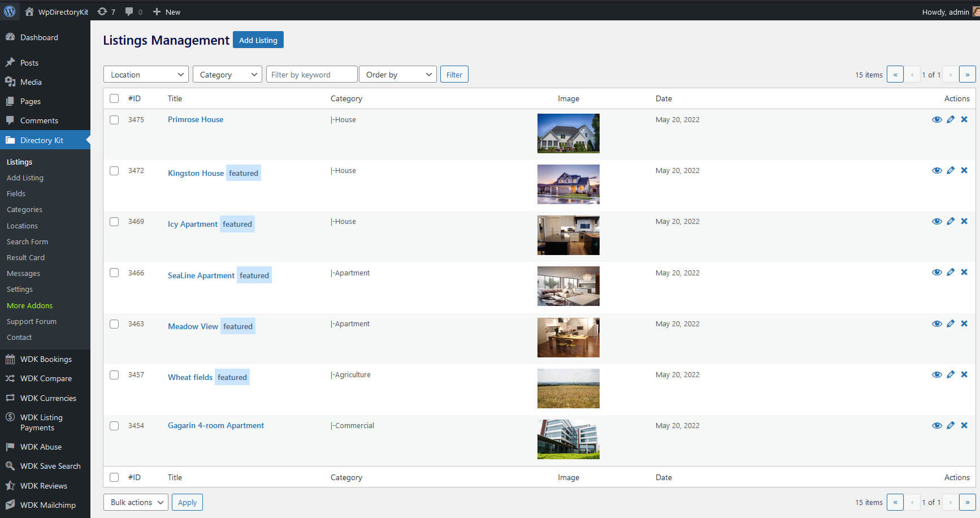Click the pencil edit icon for Primrose House
The image size is (980, 518).
pos(951,119)
